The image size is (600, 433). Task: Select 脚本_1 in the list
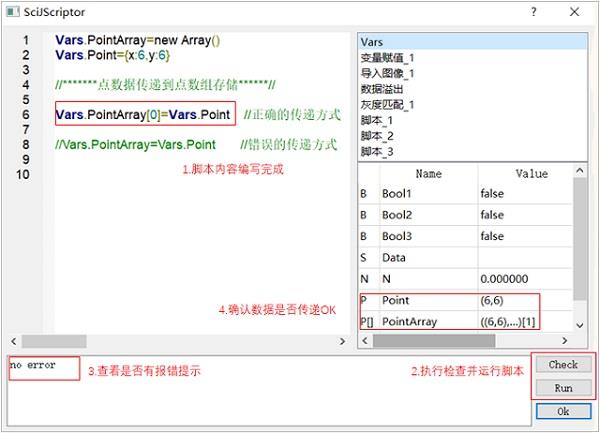coord(377,118)
